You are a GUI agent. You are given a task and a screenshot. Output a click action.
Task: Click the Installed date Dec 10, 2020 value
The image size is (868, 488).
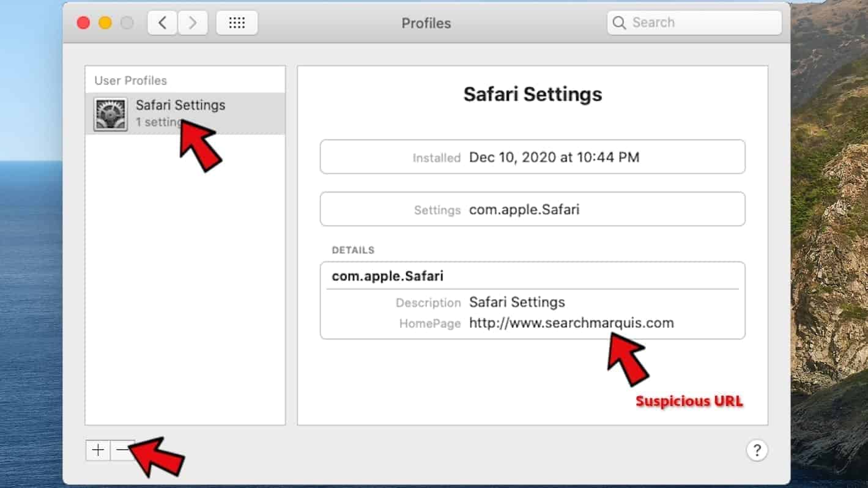554,157
